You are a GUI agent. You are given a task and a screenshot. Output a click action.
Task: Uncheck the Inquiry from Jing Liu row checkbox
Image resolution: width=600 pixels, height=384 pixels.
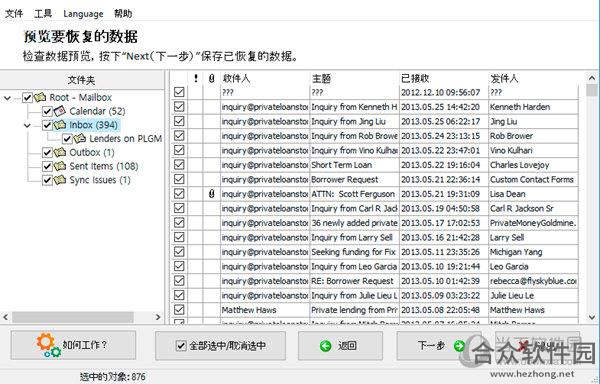click(179, 121)
